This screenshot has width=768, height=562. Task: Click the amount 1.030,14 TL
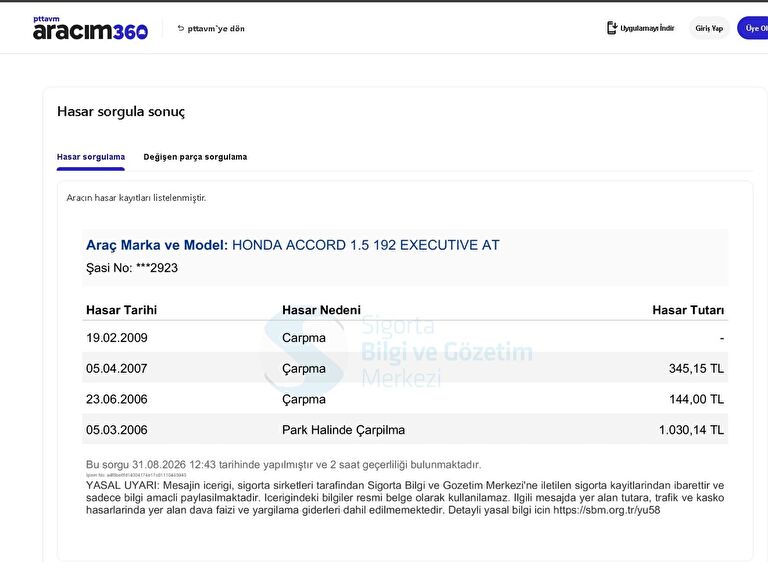coord(692,430)
